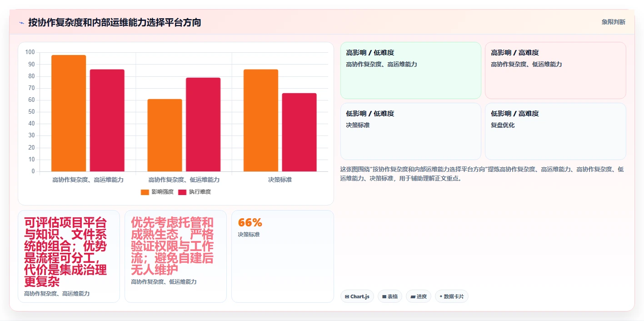
Task: Click the Chart.js chip icon
Action: (x=347, y=296)
